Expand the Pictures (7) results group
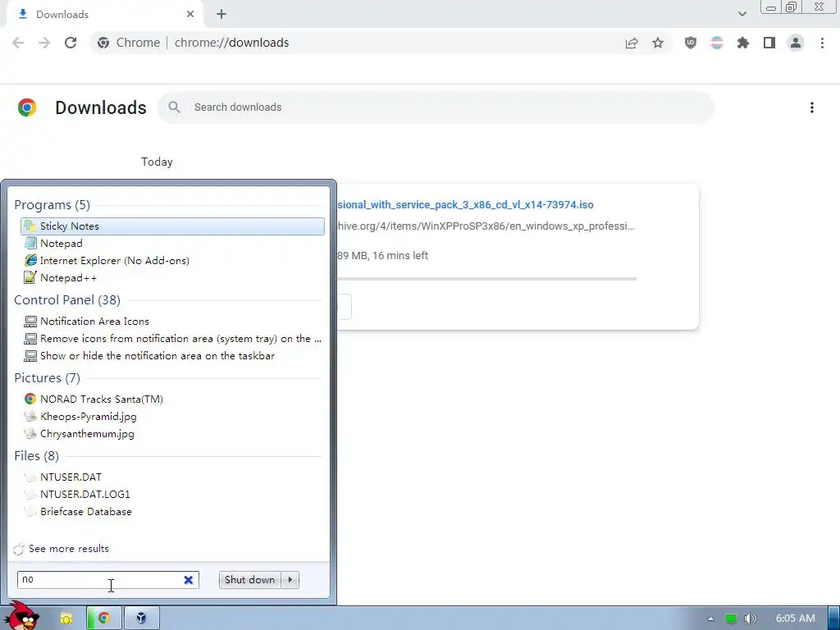The height and width of the screenshot is (630, 840). (x=47, y=377)
